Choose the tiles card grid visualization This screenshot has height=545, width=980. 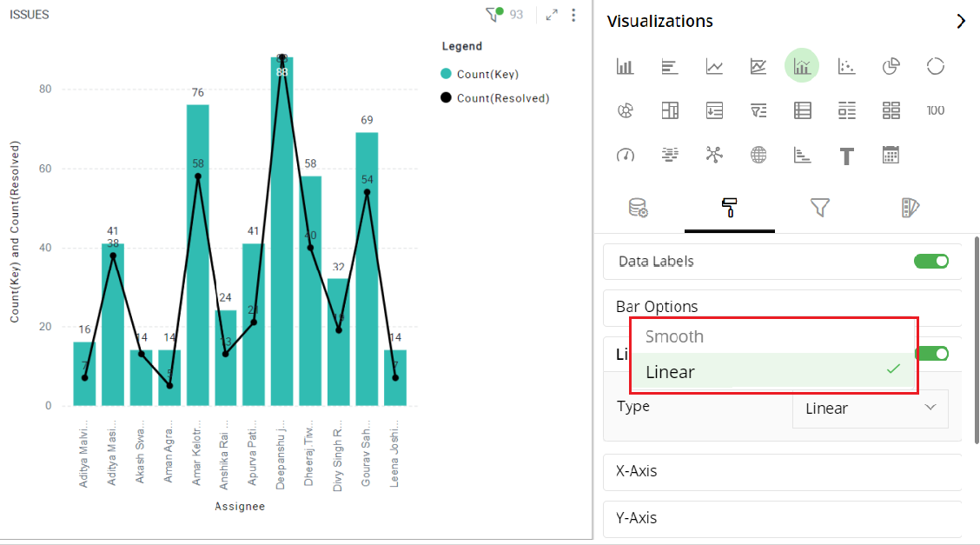(x=891, y=110)
